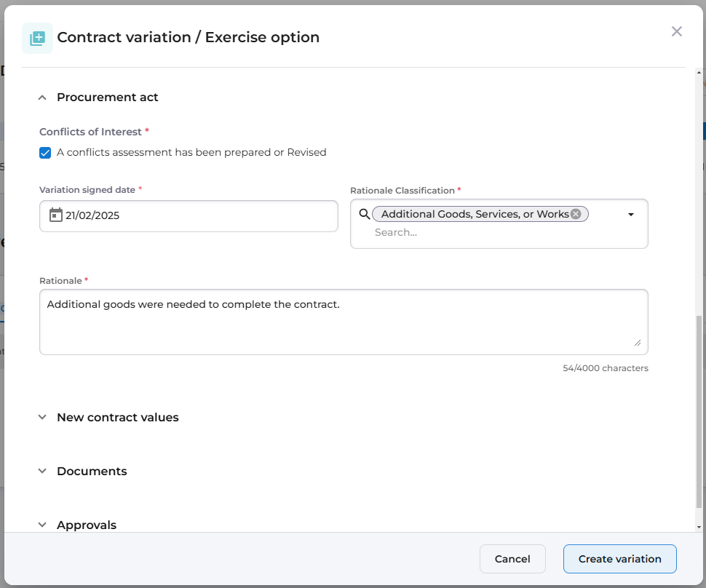The height and width of the screenshot is (588, 706).
Task: Click the calendar icon in date field
Action: 55,215
